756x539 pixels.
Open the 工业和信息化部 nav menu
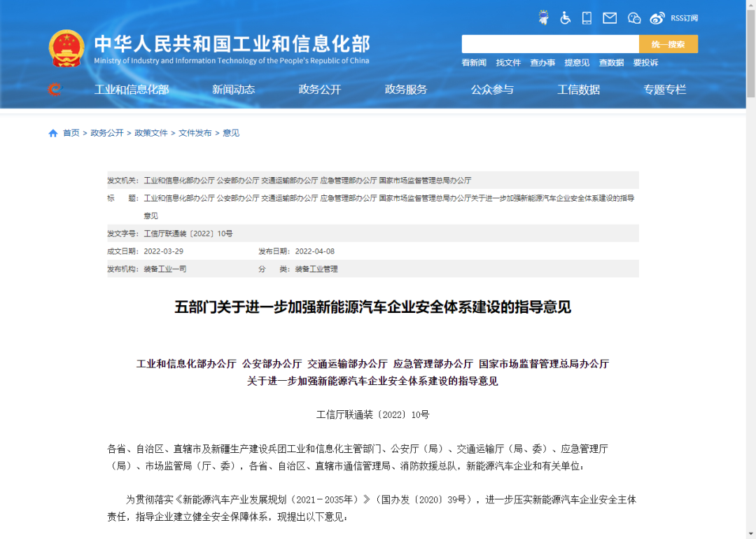(x=132, y=90)
